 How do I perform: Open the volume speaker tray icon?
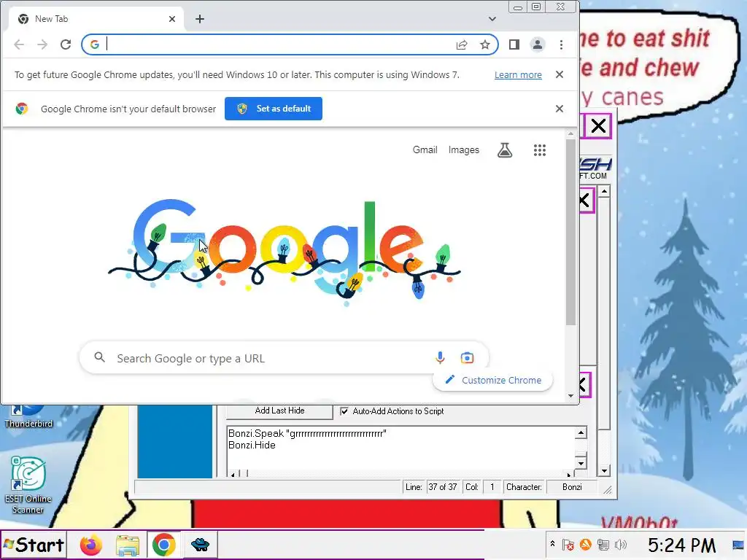tap(620, 545)
